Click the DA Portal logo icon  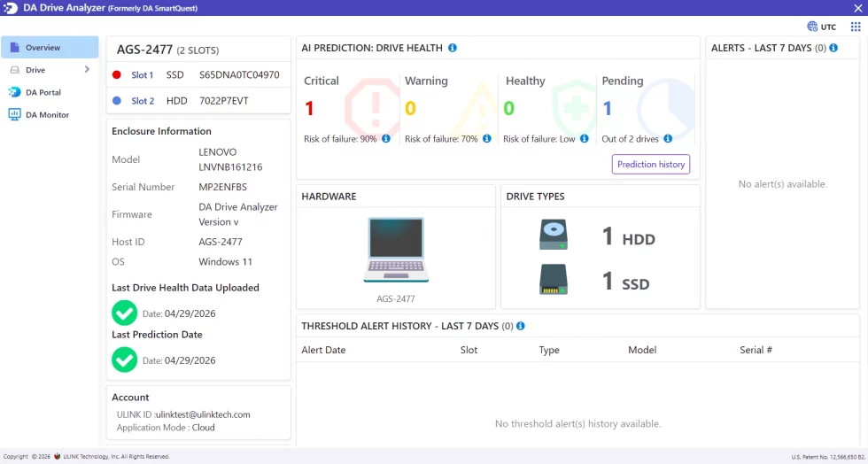pyautogui.click(x=15, y=92)
